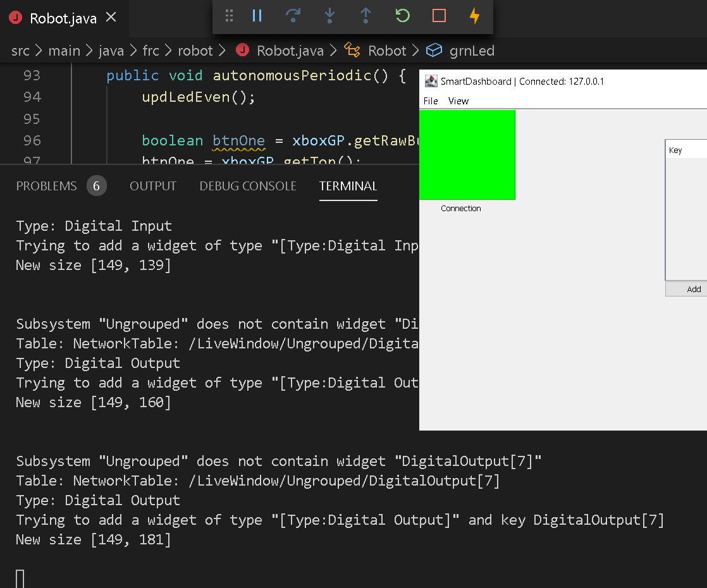
Task: Restart debugging with the green arrow icon
Action: [x=402, y=16]
